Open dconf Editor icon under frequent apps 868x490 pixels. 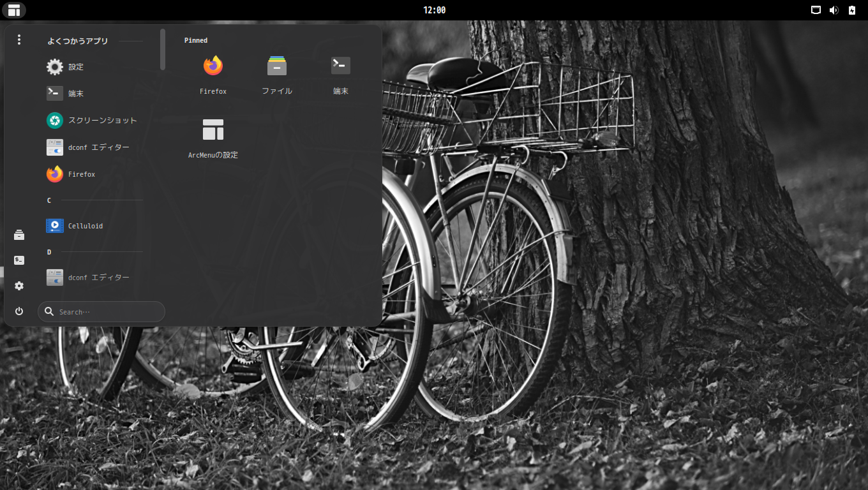(55, 147)
